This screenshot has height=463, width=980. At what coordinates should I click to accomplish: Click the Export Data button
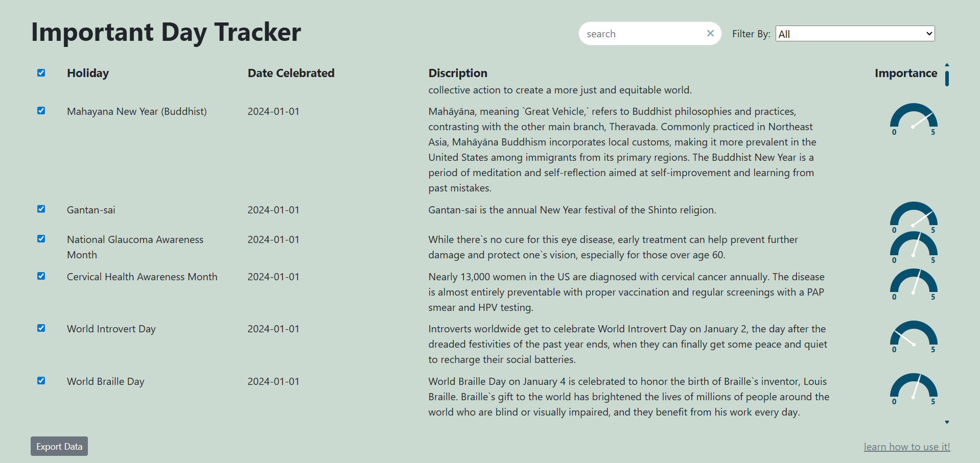click(x=59, y=446)
